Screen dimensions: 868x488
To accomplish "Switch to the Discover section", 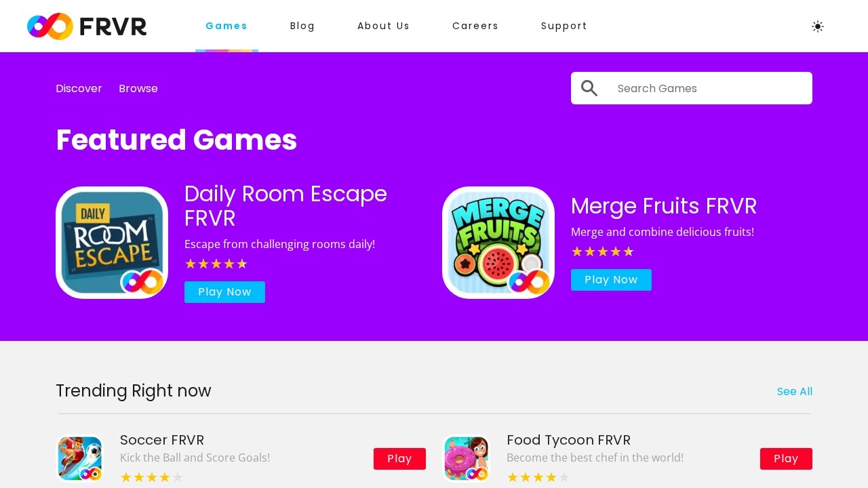I will 79,89.
